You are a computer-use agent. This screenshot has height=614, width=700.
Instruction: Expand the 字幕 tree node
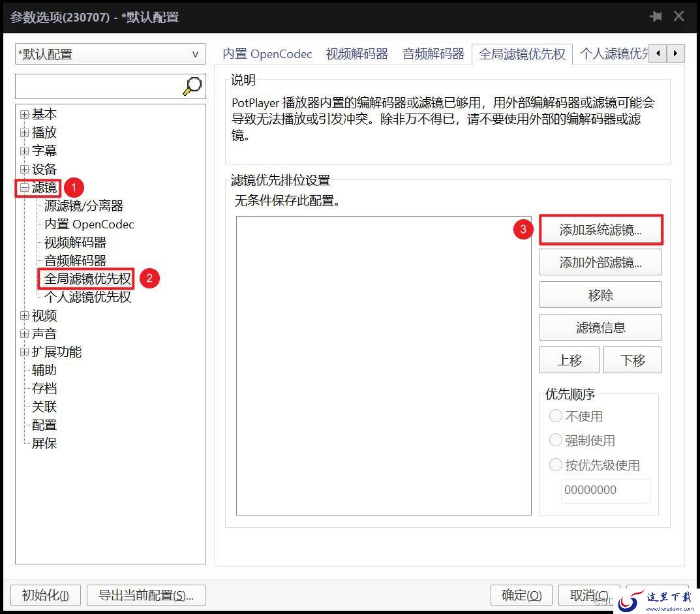(x=25, y=151)
